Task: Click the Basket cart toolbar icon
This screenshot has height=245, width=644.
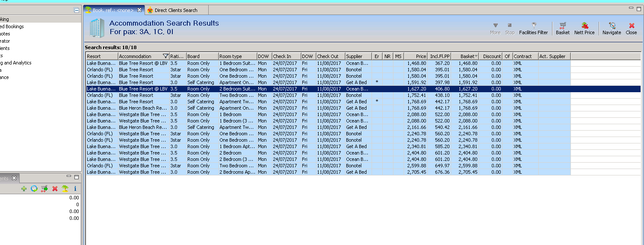Action: tap(563, 29)
